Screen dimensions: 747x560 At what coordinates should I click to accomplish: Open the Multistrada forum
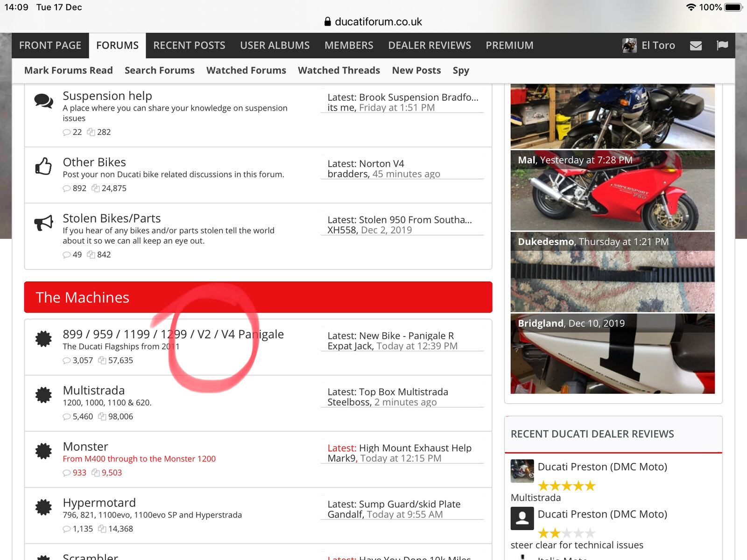pyautogui.click(x=94, y=391)
